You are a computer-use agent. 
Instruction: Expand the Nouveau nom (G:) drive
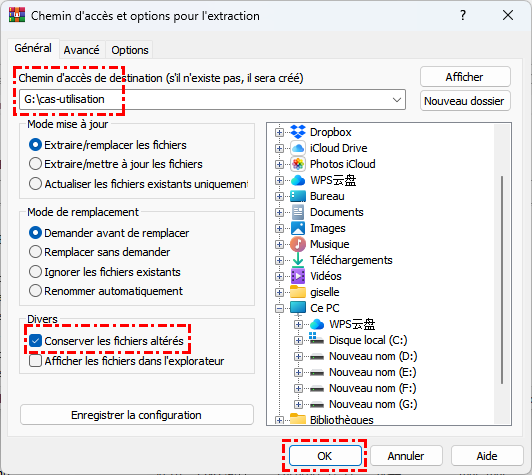[x=298, y=404]
